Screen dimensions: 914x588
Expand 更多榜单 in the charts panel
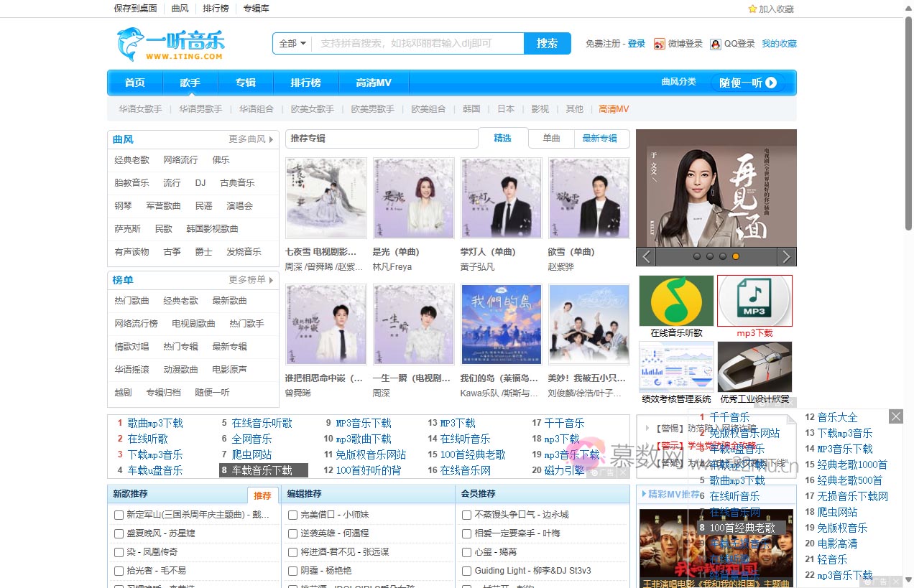click(x=251, y=280)
